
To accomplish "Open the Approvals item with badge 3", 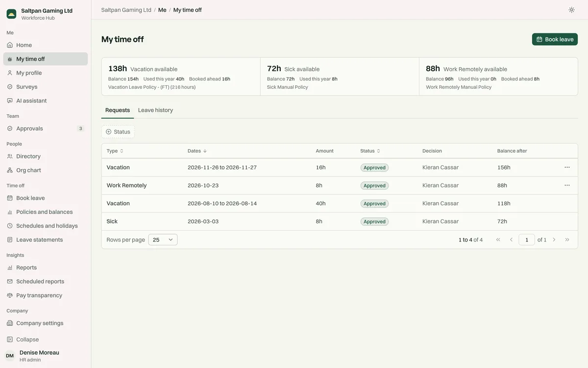I will point(46,129).
